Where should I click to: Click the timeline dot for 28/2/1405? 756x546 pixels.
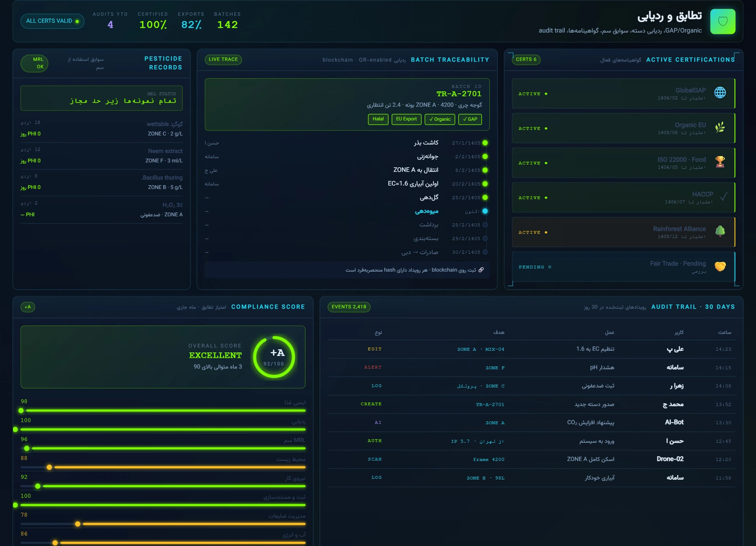click(x=485, y=225)
